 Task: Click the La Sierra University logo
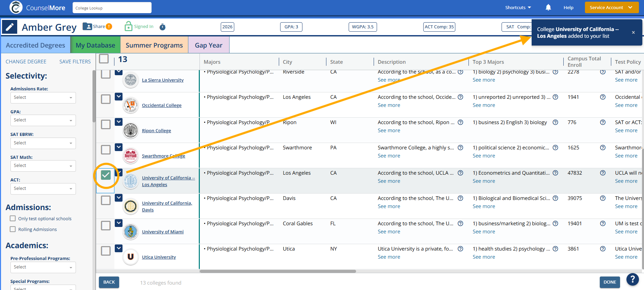[x=131, y=80]
